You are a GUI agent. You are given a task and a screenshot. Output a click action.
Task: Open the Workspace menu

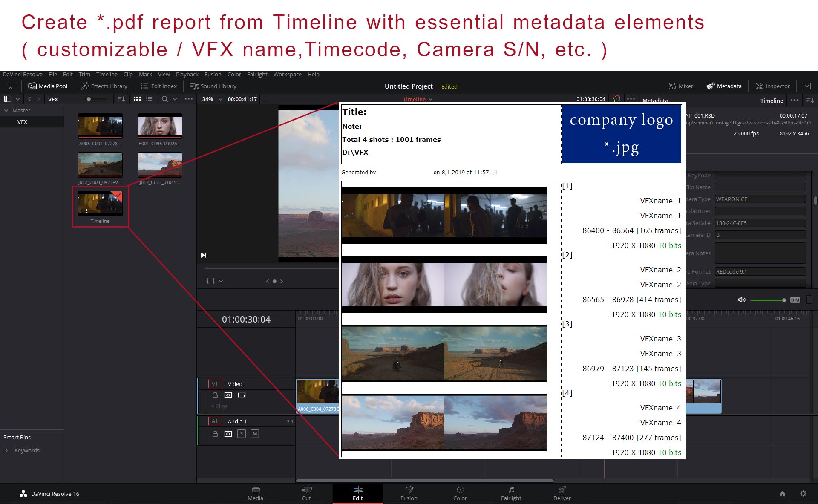pos(287,74)
